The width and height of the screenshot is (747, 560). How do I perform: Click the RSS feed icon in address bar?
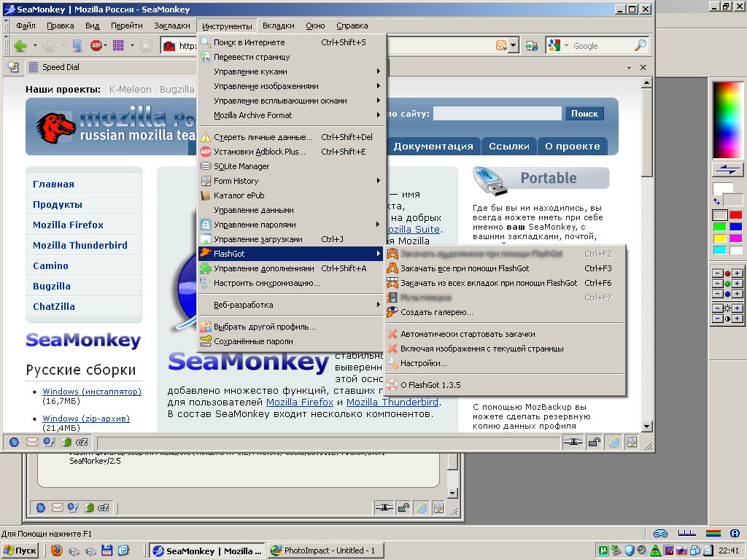coord(500,46)
